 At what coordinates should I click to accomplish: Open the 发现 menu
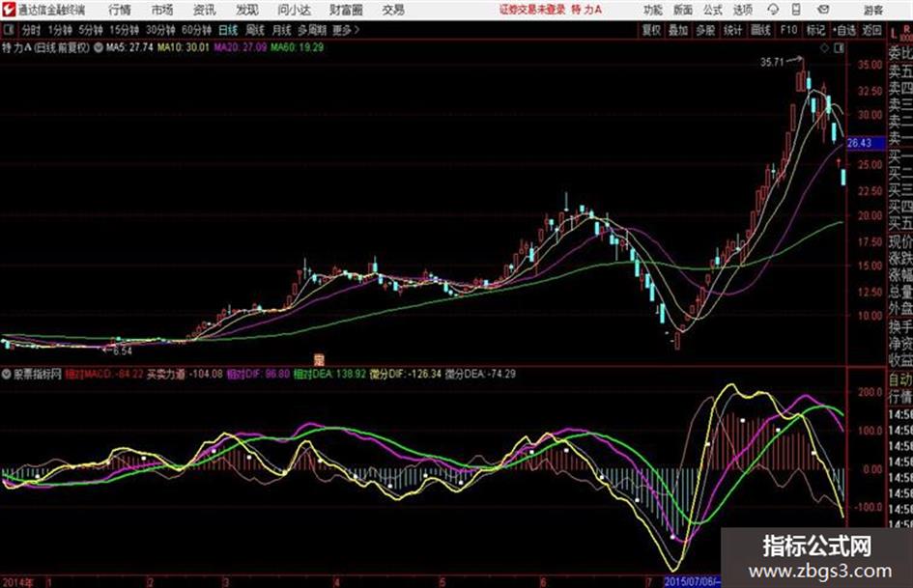(x=247, y=10)
